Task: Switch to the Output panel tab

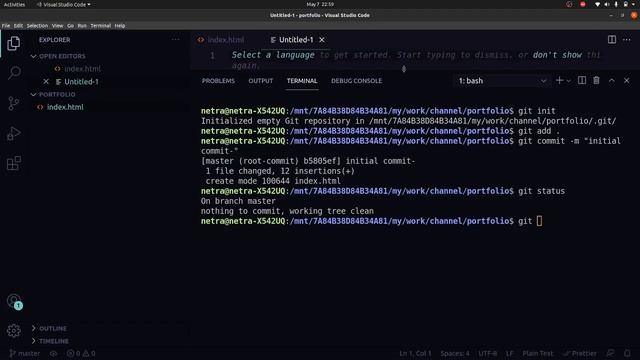Action: click(x=260, y=81)
